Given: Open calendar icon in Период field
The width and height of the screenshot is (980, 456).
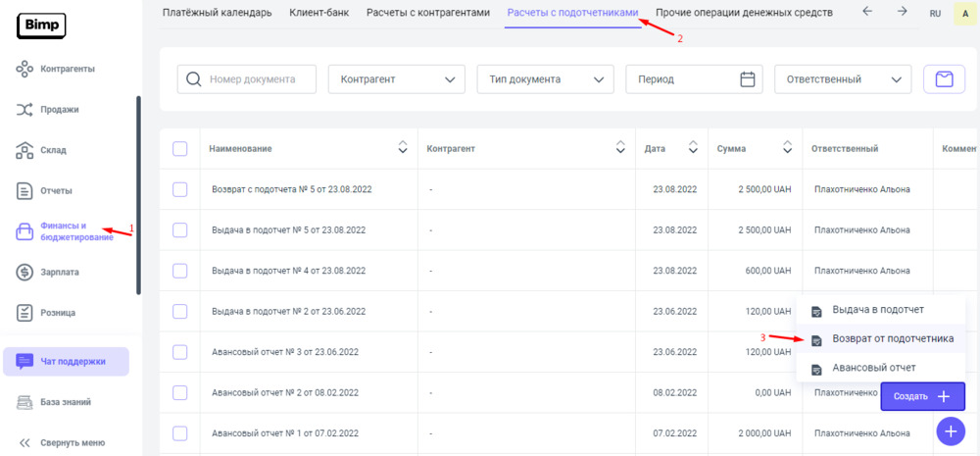Looking at the screenshot, I should pos(748,79).
